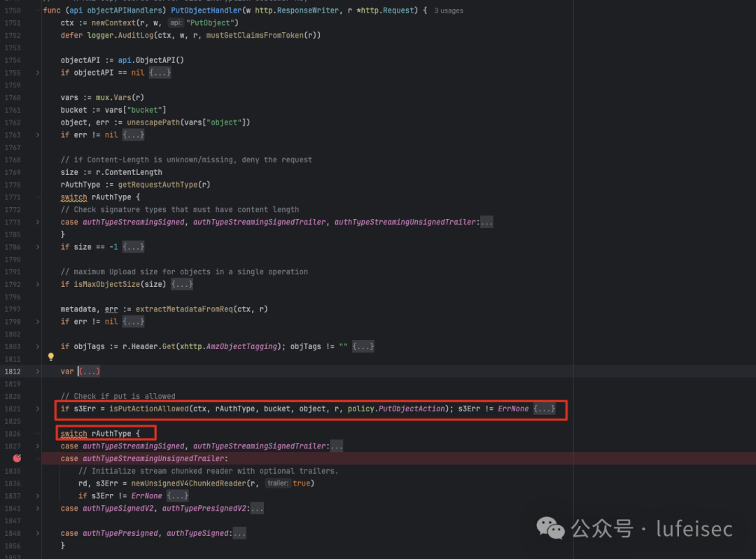The height and width of the screenshot is (559, 756).
Task: Collapse the switch block at line 1771
Action: 38,197
